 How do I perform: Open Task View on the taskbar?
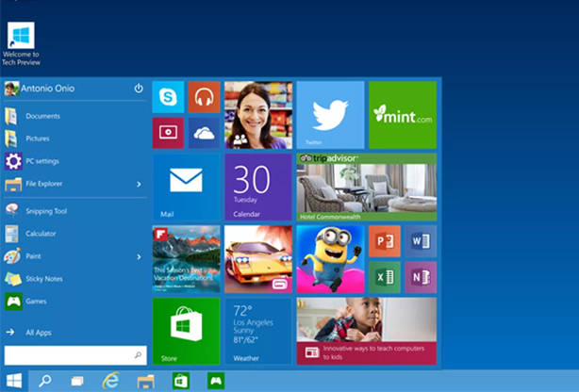[x=77, y=381]
